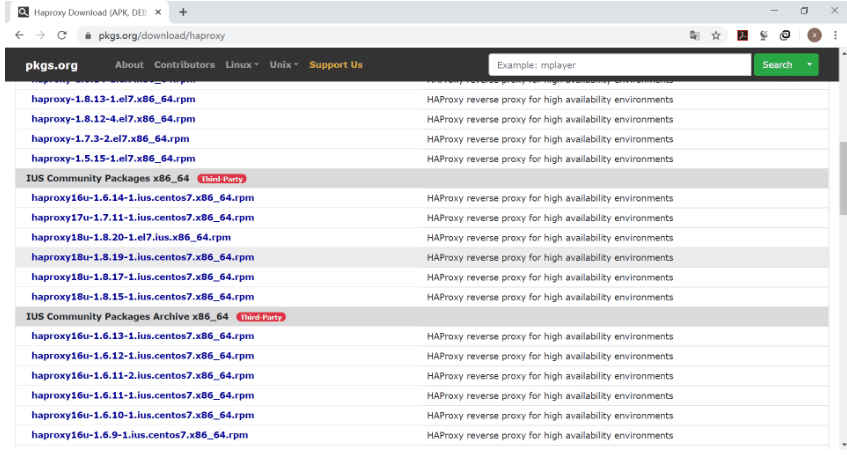Open the Support Us link
847x459 pixels.
[335, 65]
